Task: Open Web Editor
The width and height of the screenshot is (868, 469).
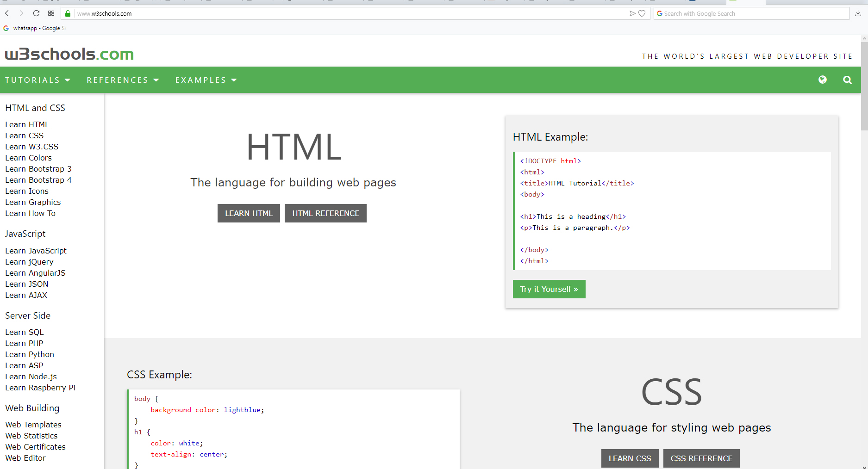Action: 25,458
